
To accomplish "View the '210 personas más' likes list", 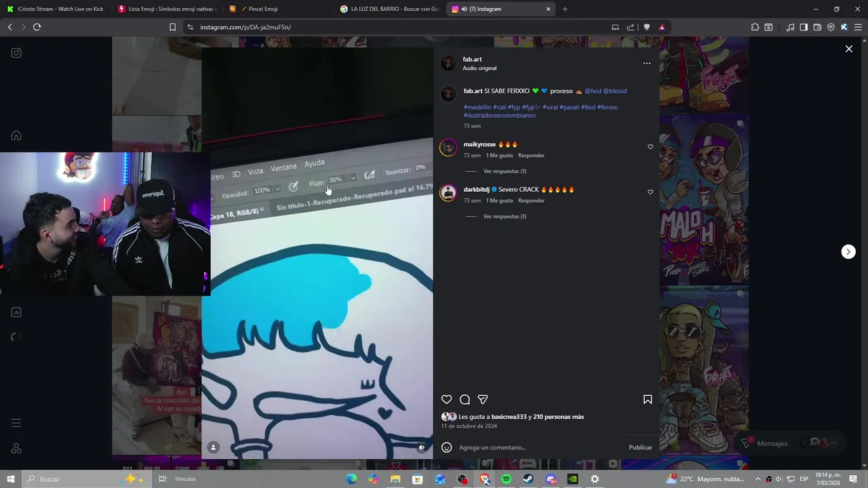I will [x=559, y=417].
